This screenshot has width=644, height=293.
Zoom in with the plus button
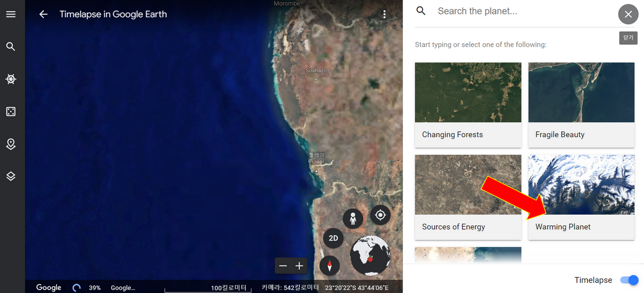[299, 266]
